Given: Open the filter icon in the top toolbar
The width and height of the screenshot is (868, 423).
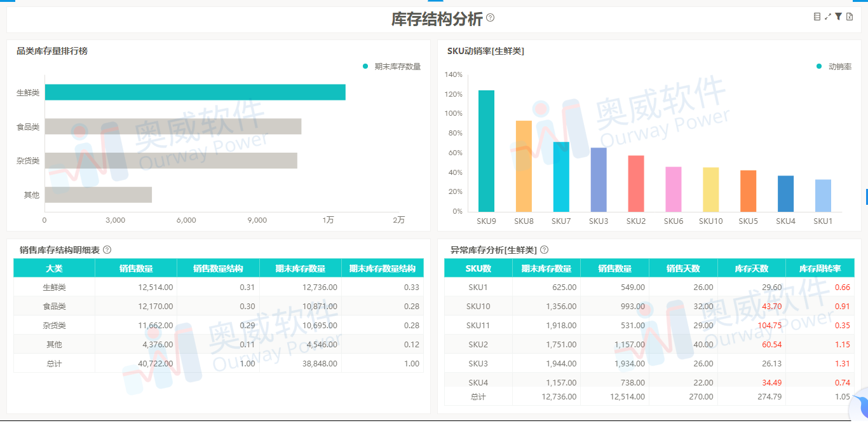Looking at the screenshot, I should (839, 16).
